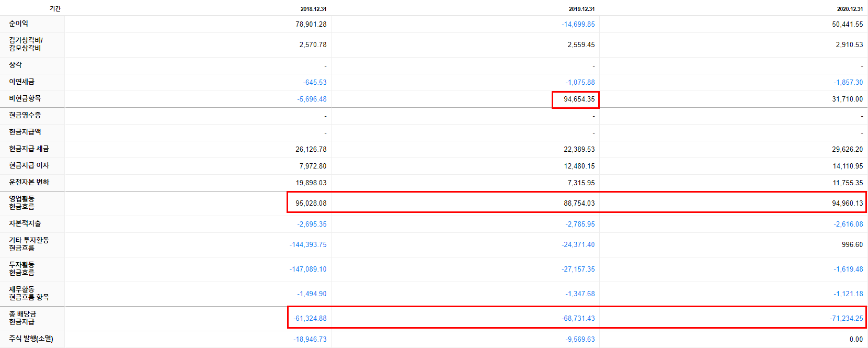The width and height of the screenshot is (868, 348).
Task: Click interest paid value 12,480.15
Action: [x=579, y=166]
